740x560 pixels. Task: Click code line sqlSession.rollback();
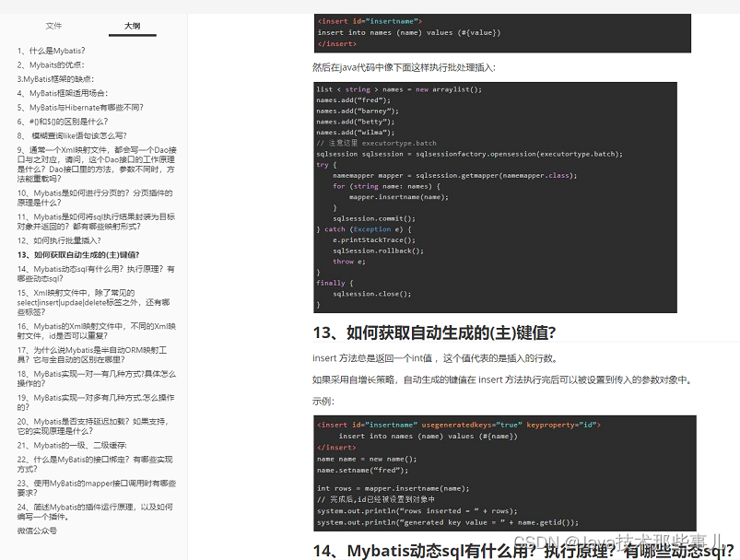point(378,251)
